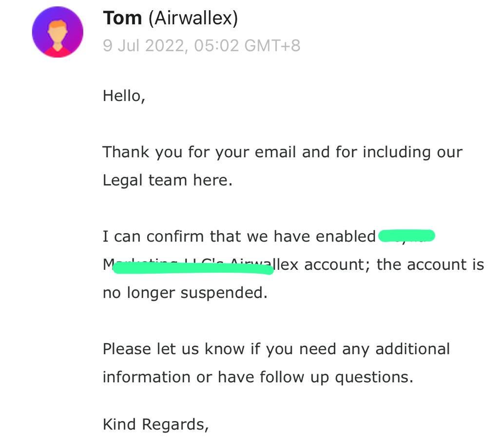Click the short green redaction after "enabled"
The width and height of the screenshot is (499, 448).
click(406, 236)
